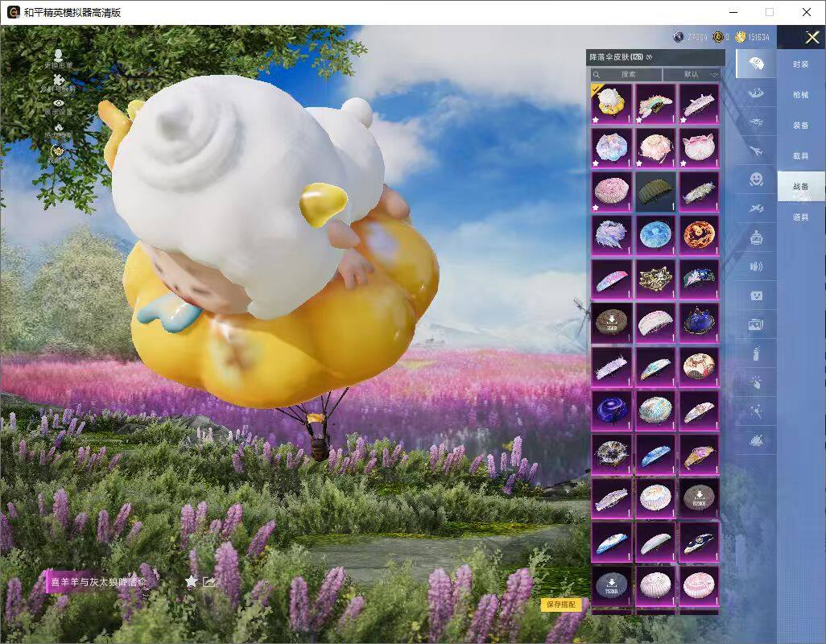Click the dropdown chevron beside 默认
Viewport: 826px width, 644px height.
[x=714, y=75]
